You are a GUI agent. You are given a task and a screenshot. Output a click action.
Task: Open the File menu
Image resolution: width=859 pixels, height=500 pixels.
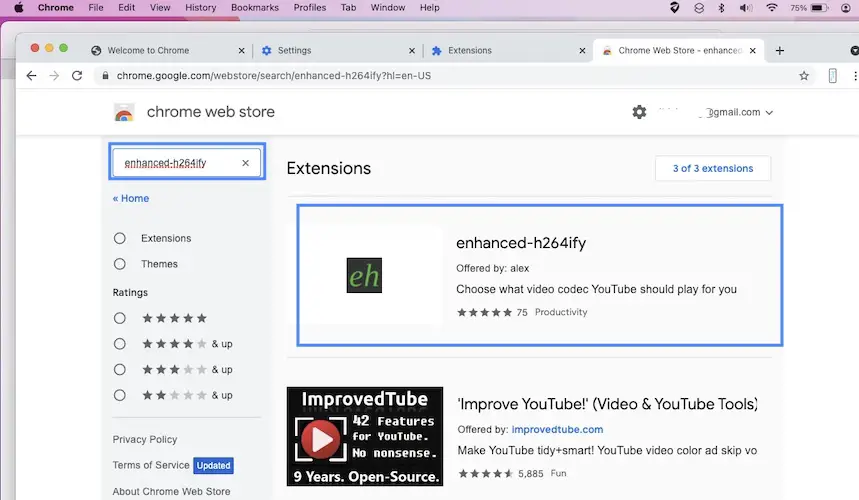pyautogui.click(x=96, y=8)
